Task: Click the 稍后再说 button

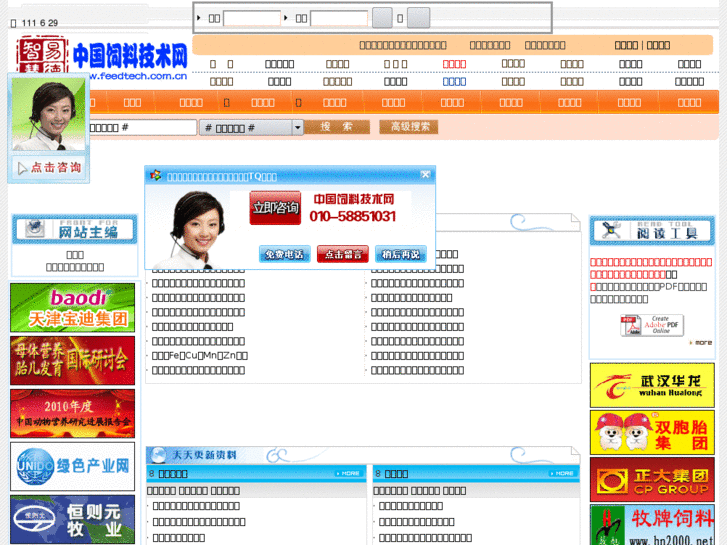Action: tap(401, 254)
